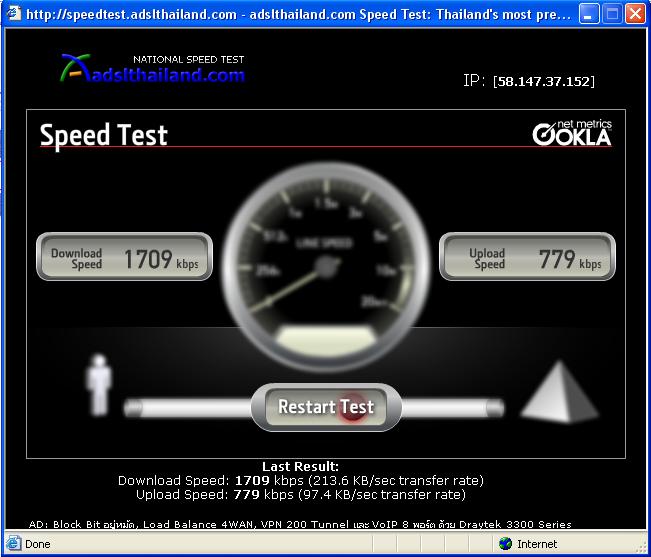Click the Done status bar page icon
The width and height of the screenshot is (651, 557).
pyautogui.click(x=13, y=543)
